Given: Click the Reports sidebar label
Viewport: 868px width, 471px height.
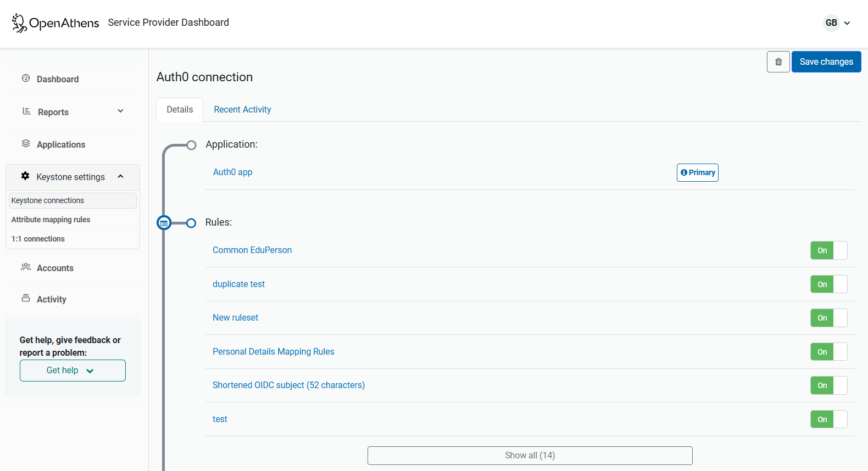Looking at the screenshot, I should [53, 112].
